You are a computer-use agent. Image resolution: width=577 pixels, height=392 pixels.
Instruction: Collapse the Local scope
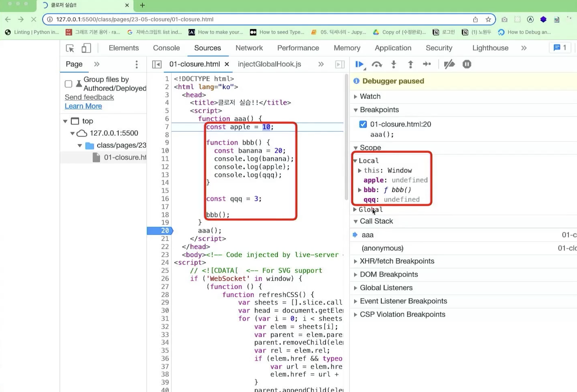355,161
